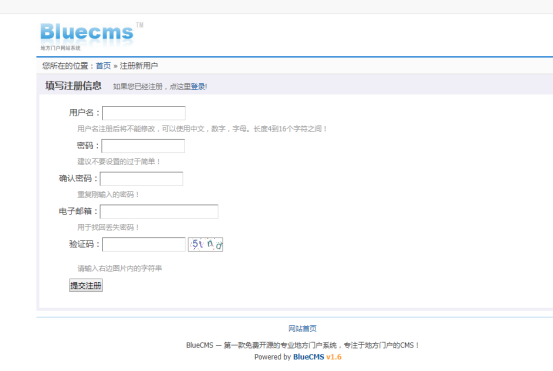Focus the 电子邮箱 input field
This screenshot has height=371, width=553.
point(159,211)
